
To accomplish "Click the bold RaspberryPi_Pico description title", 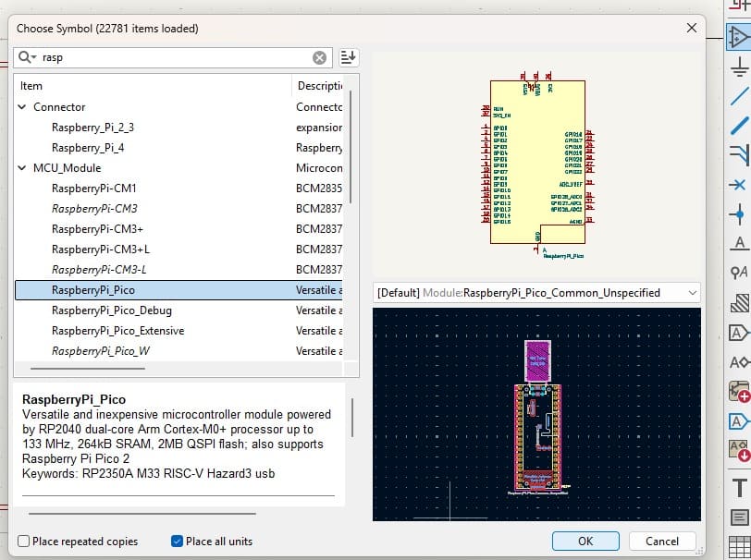I will (74, 399).
